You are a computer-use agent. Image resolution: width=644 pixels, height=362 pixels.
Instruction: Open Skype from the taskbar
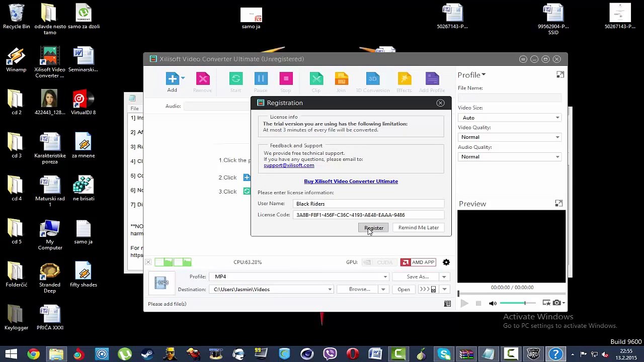point(444,354)
